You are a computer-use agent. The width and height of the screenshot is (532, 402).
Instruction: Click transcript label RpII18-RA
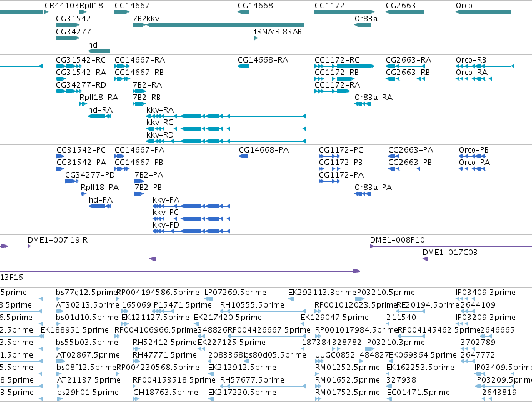pyautogui.click(x=99, y=98)
